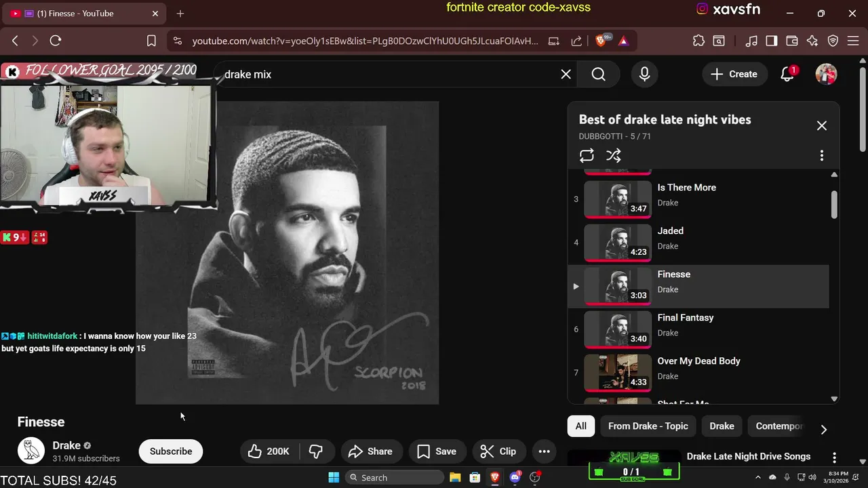Play 'Jaded' from the playlist

(x=698, y=243)
